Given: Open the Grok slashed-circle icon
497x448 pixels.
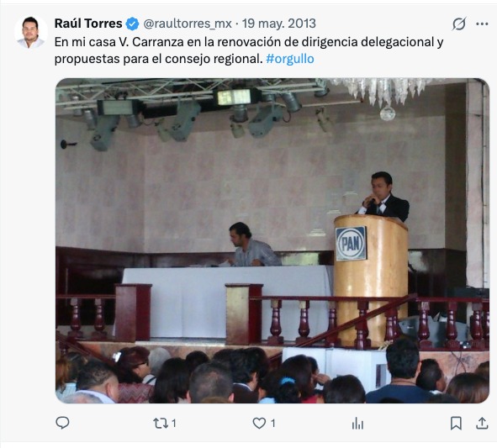Looking at the screenshot, I should pos(459,24).
